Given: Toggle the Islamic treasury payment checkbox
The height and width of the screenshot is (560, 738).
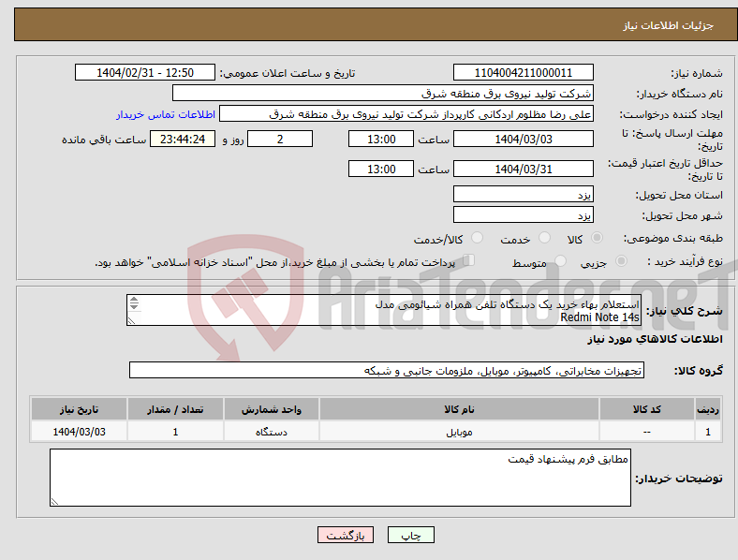Looking at the screenshot, I should 469,260.
